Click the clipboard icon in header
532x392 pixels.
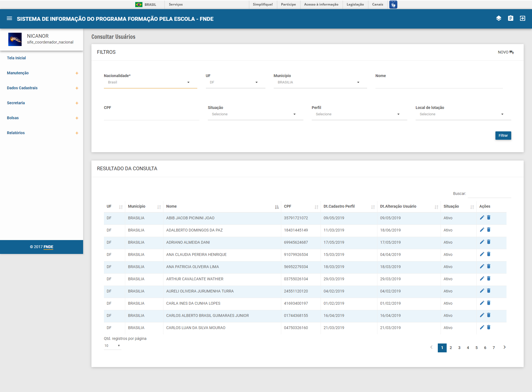tap(510, 19)
